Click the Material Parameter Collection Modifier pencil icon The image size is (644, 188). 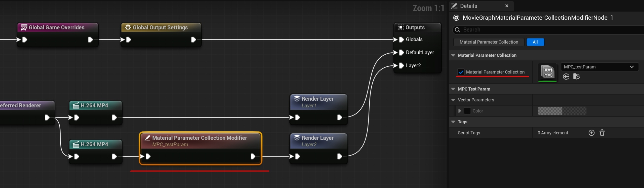pos(147,138)
